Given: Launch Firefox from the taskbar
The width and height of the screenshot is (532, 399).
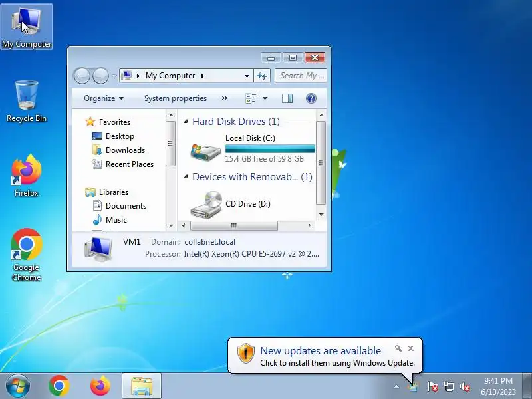Looking at the screenshot, I should [100, 386].
